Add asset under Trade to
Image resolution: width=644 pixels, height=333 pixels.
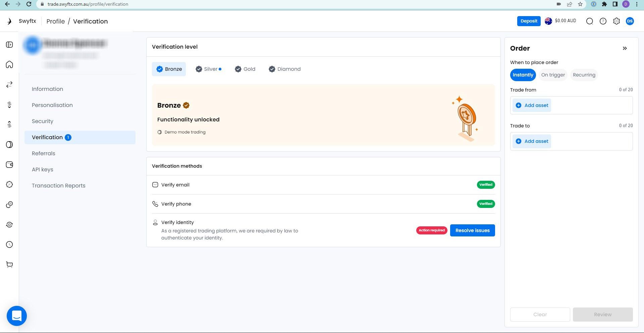click(x=532, y=141)
